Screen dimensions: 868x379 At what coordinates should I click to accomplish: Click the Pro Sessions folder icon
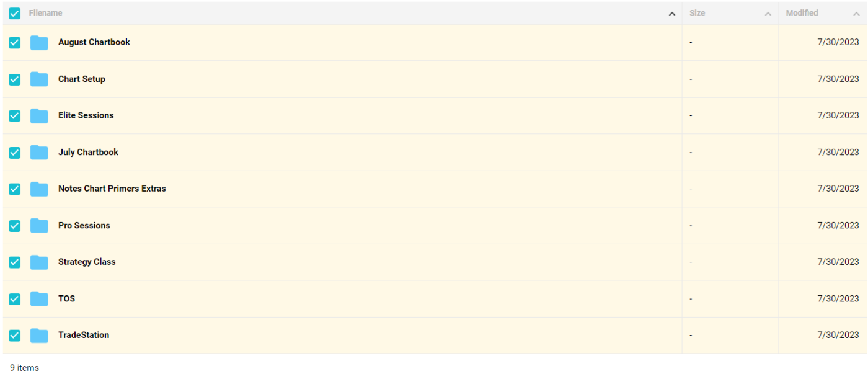pyautogui.click(x=39, y=226)
